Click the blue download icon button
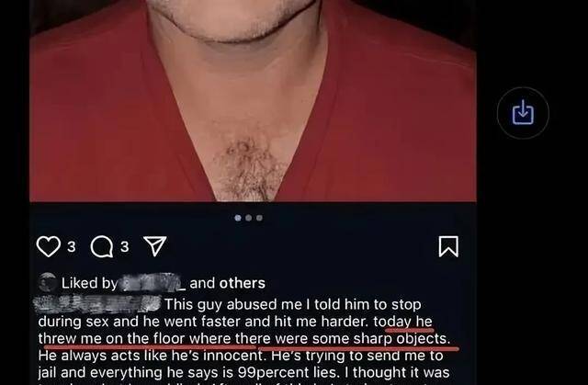The image size is (588, 385). pyautogui.click(x=523, y=113)
